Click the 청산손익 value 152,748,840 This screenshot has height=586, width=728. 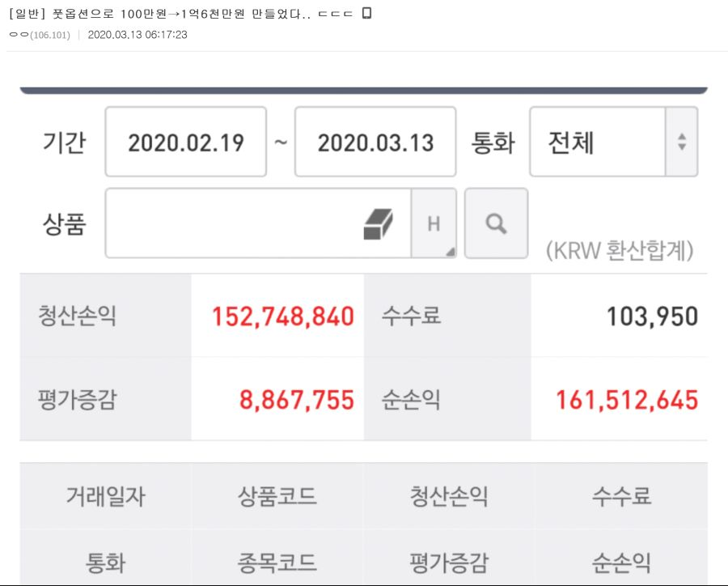tap(283, 316)
